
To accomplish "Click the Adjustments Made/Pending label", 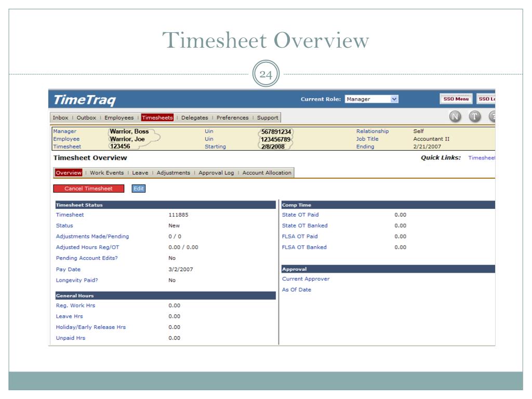I will coord(92,236).
